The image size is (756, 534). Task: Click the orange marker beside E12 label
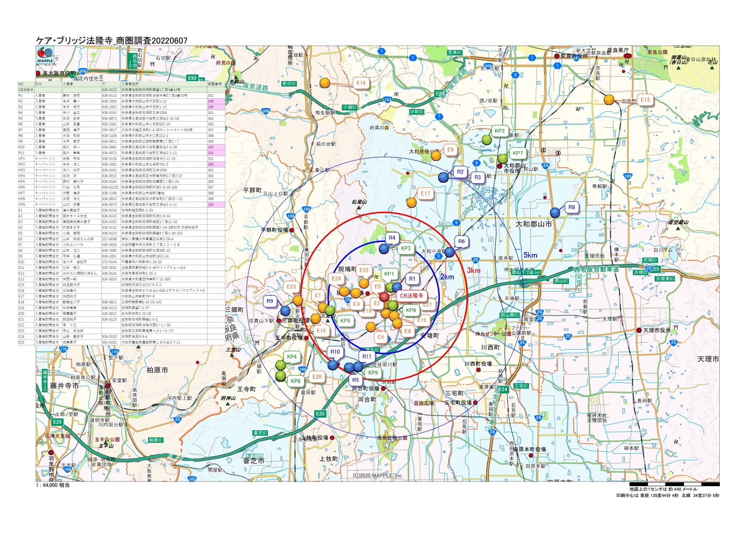[x=609, y=100]
